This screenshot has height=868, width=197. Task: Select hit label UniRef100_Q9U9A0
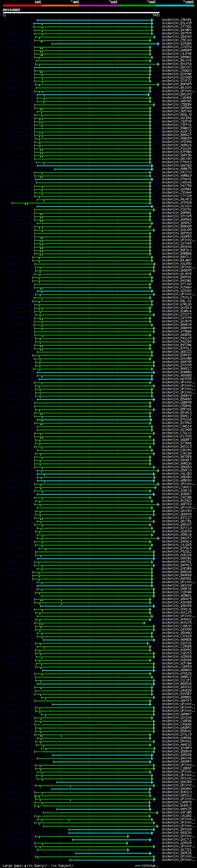(177, 789)
